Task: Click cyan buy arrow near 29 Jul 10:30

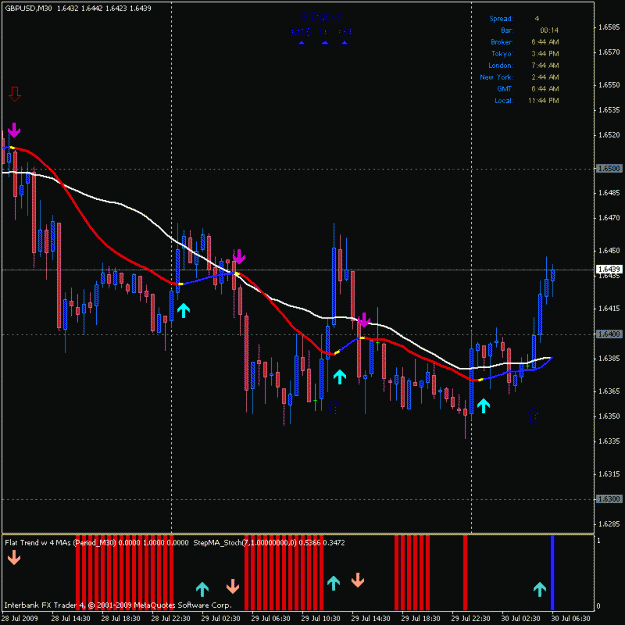Action: coord(340,377)
